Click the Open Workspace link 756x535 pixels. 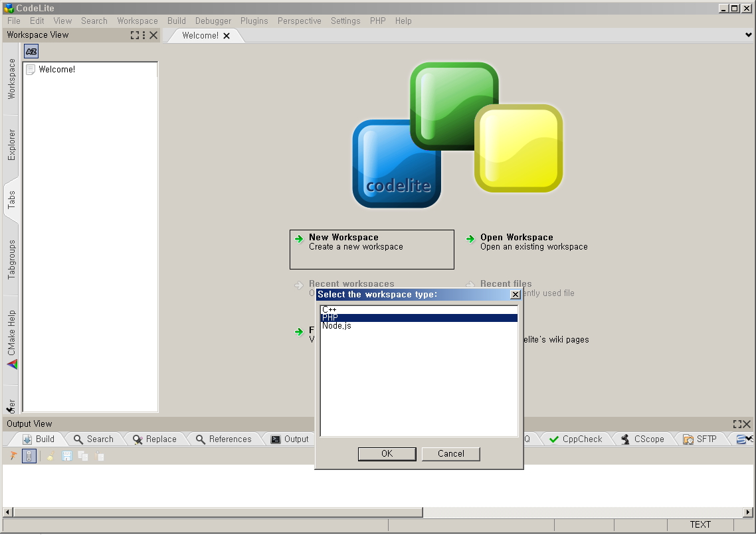coord(533,242)
